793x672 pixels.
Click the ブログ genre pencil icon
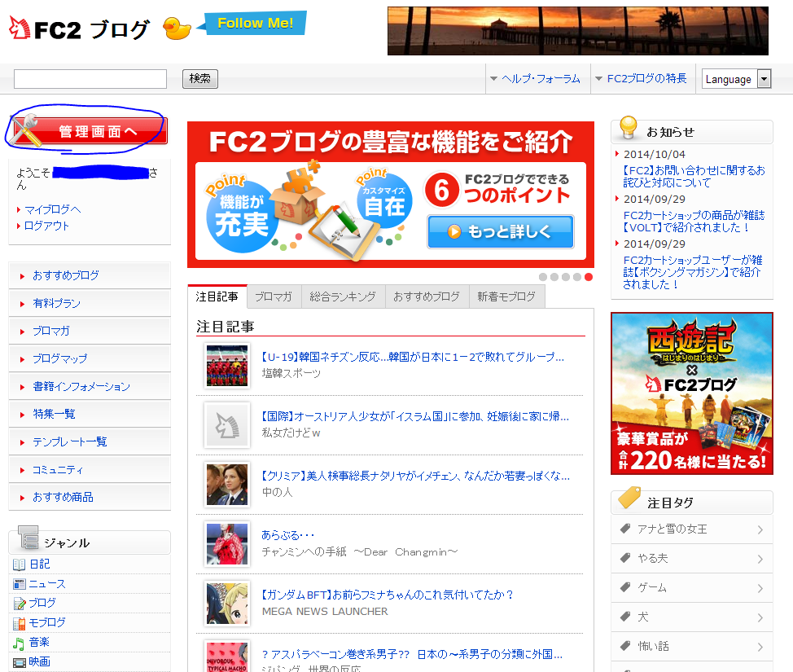tap(20, 604)
